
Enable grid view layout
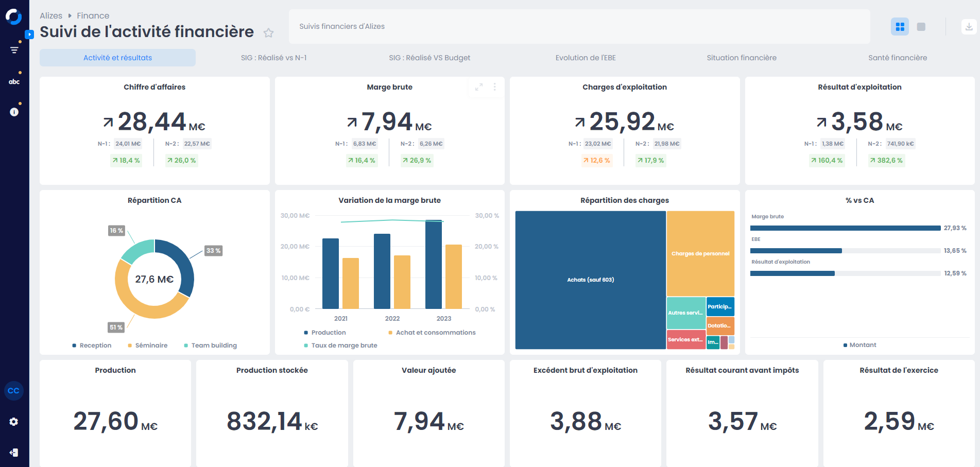coord(900,26)
